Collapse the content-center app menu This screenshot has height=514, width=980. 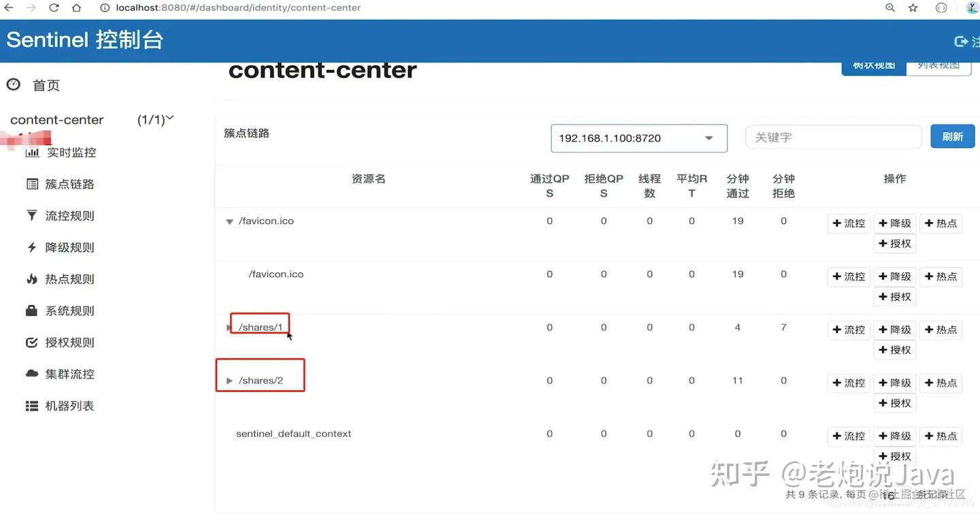pyautogui.click(x=169, y=118)
